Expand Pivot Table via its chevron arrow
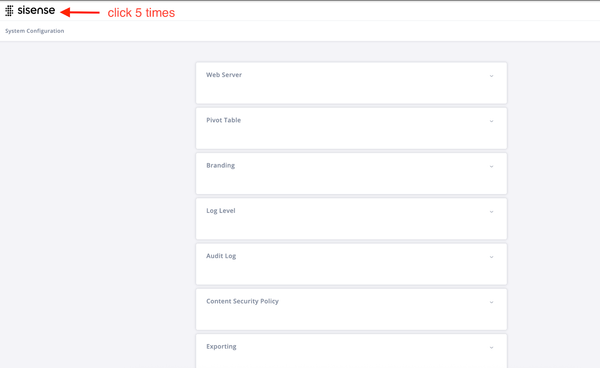Screen dimensions: 600x368 click(491, 121)
